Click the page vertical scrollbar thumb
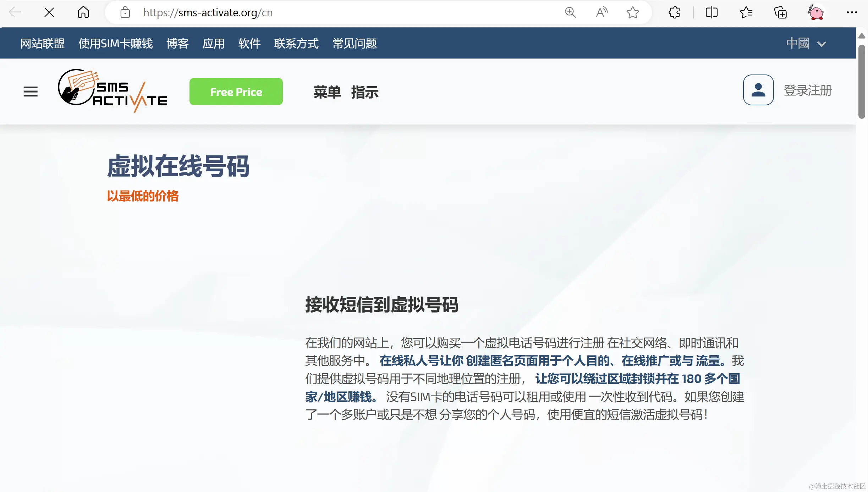Screen dimensions: 868x492 coord(862,82)
